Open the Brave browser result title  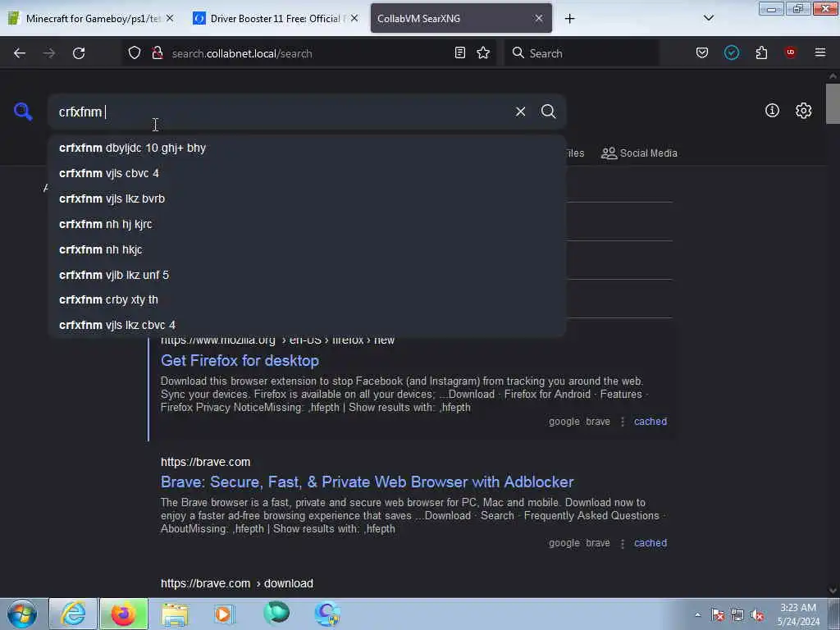pyautogui.click(x=367, y=482)
